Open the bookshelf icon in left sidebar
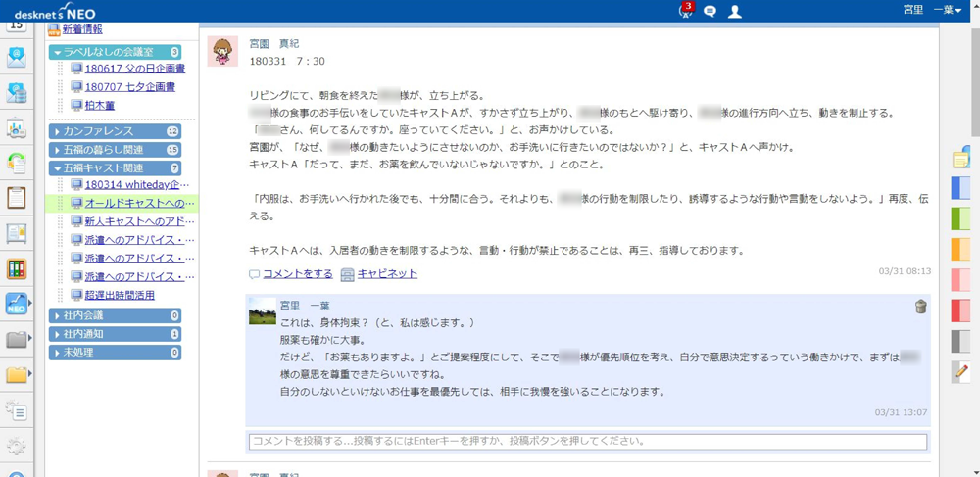This screenshot has height=477, width=980. click(x=16, y=268)
